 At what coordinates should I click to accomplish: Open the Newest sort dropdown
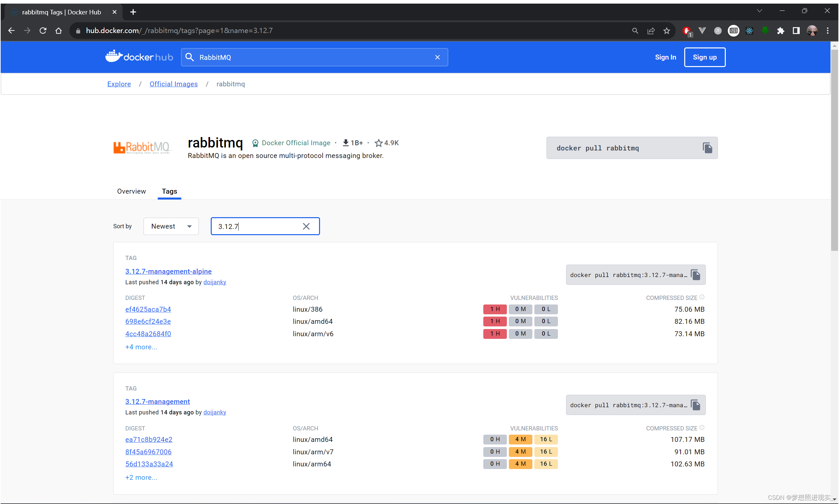click(171, 226)
